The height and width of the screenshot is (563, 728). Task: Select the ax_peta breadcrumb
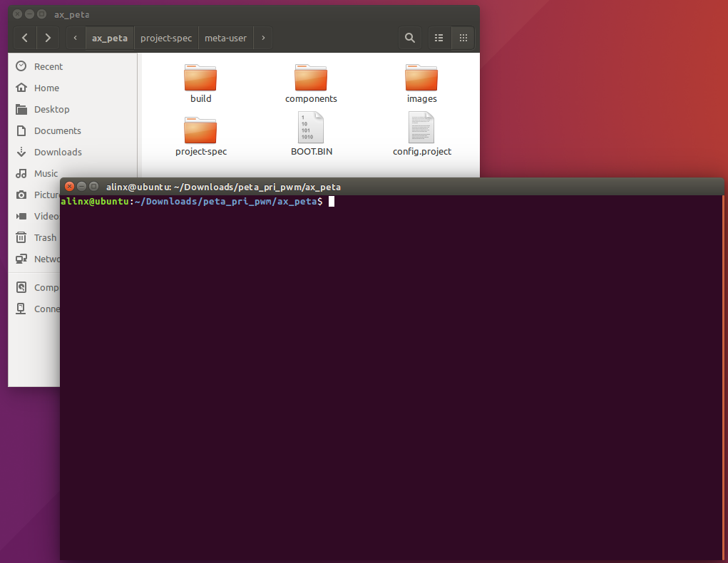[110, 38]
